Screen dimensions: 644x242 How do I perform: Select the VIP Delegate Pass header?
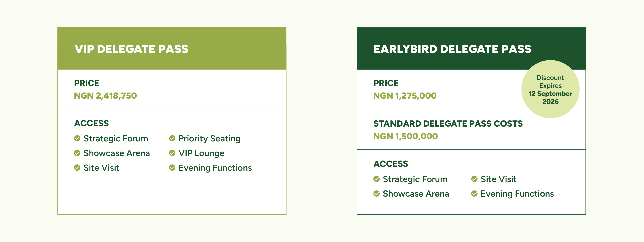coord(172,48)
